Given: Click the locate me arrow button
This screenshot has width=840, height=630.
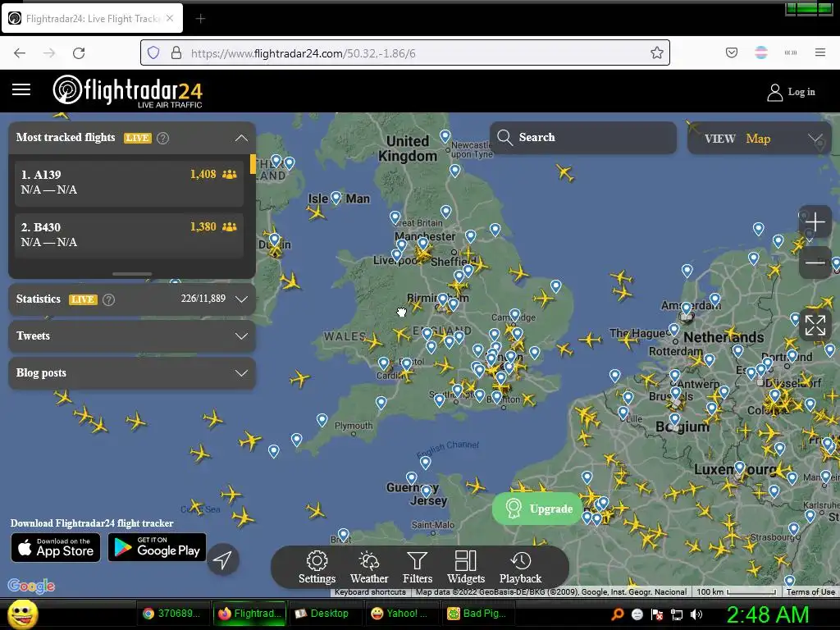Looking at the screenshot, I should click(x=222, y=559).
